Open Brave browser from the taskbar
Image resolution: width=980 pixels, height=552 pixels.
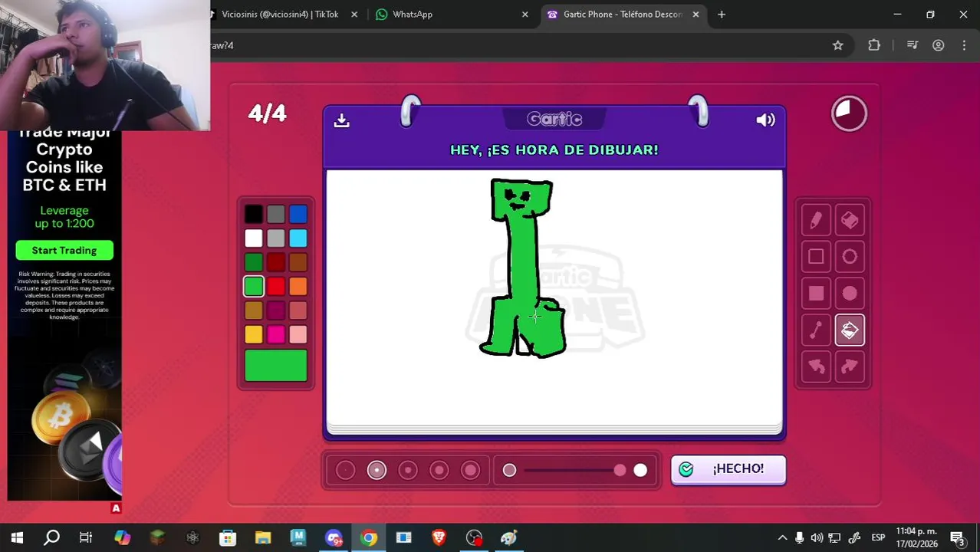[x=439, y=537]
